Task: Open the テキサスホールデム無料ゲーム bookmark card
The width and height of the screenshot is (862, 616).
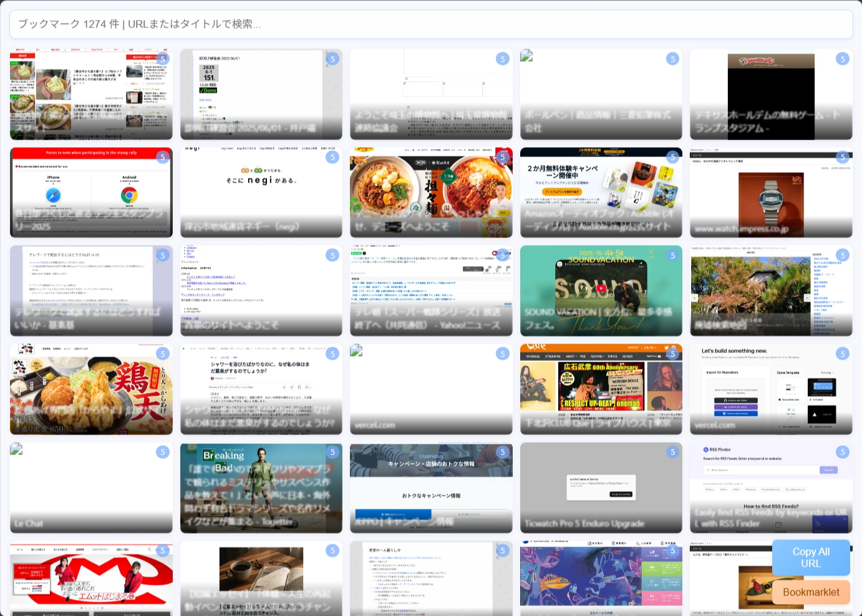Action: 771,94
